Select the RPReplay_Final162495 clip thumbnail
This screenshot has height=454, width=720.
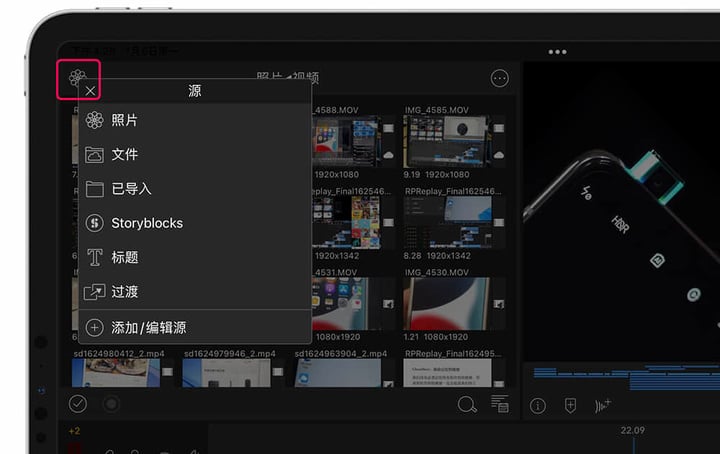[x=447, y=373]
